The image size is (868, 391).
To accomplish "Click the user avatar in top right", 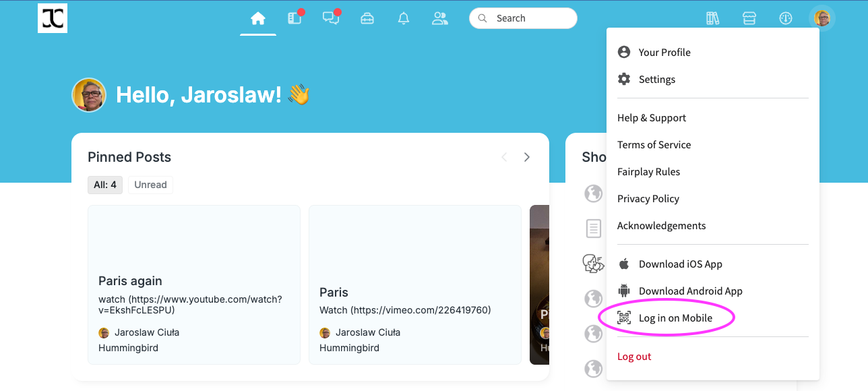I will 822,18.
